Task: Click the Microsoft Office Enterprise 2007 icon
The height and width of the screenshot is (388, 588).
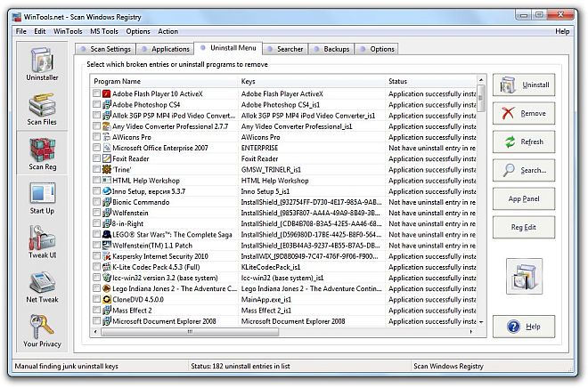Action: point(107,148)
